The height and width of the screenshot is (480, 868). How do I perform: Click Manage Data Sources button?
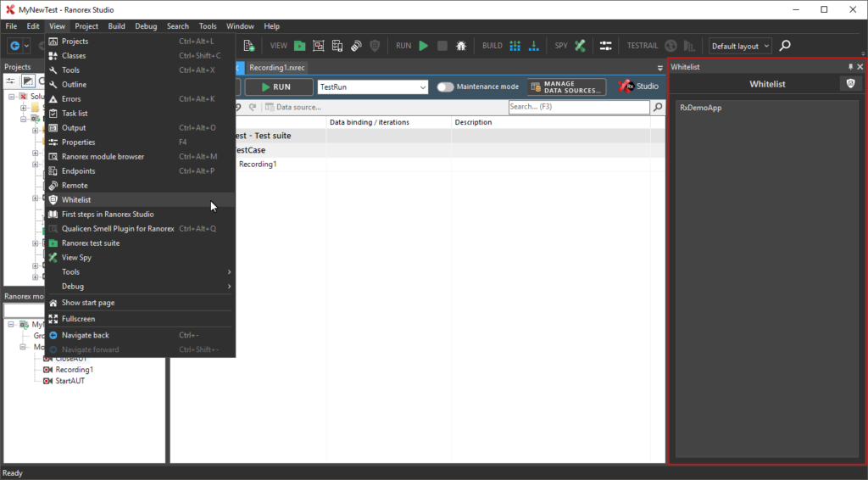tap(566, 87)
